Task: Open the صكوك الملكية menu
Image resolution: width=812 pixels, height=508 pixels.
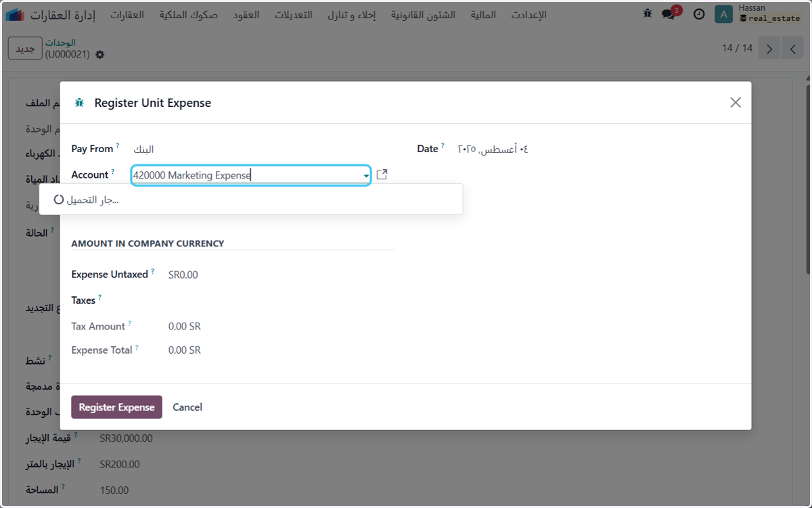Action: 189,14
